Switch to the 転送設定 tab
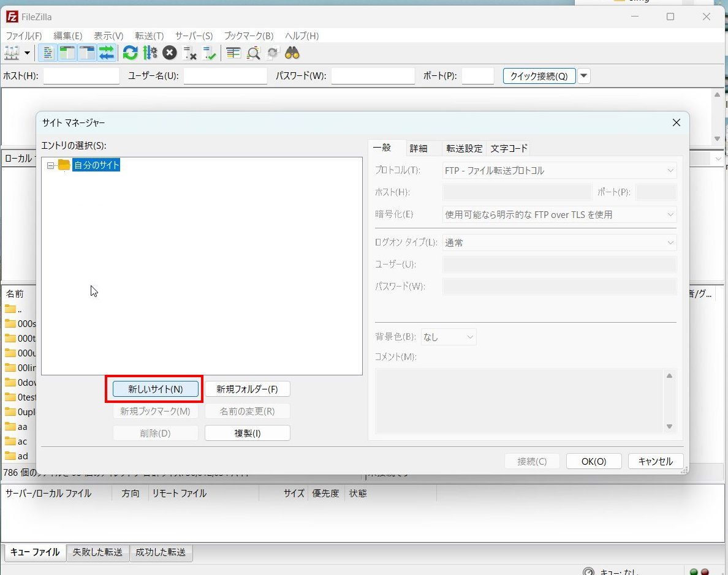This screenshot has height=575, width=728. (464, 149)
